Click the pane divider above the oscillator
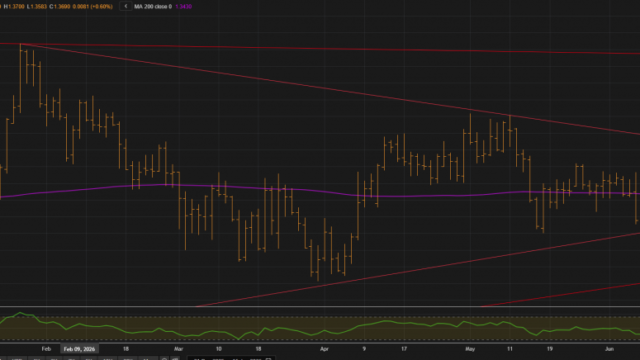This screenshot has width=640, height=360. point(320,307)
